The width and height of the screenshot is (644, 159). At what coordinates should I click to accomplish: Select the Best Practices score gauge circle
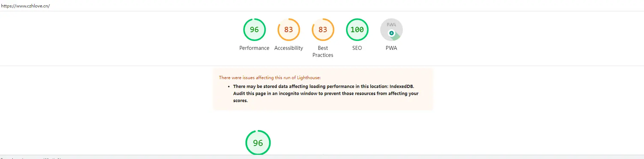click(x=323, y=30)
